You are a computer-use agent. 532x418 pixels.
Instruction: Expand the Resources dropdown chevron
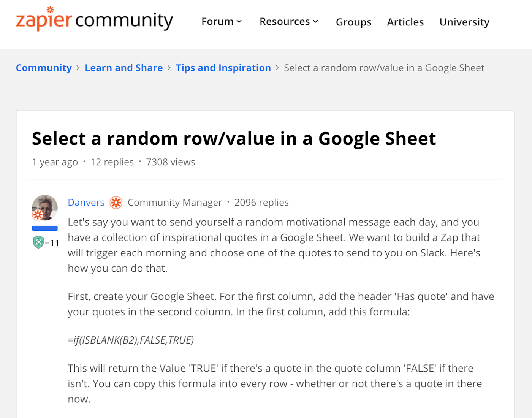pos(315,22)
